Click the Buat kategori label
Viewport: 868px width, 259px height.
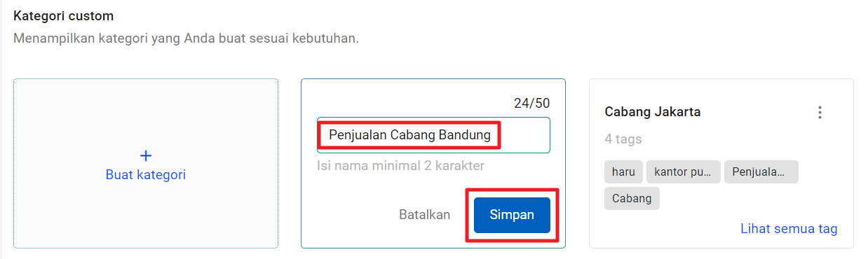146,175
